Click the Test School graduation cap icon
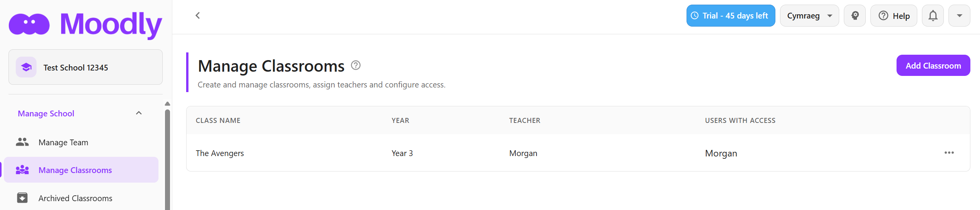The width and height of the screenshot is (980, 210). [26, 67]
